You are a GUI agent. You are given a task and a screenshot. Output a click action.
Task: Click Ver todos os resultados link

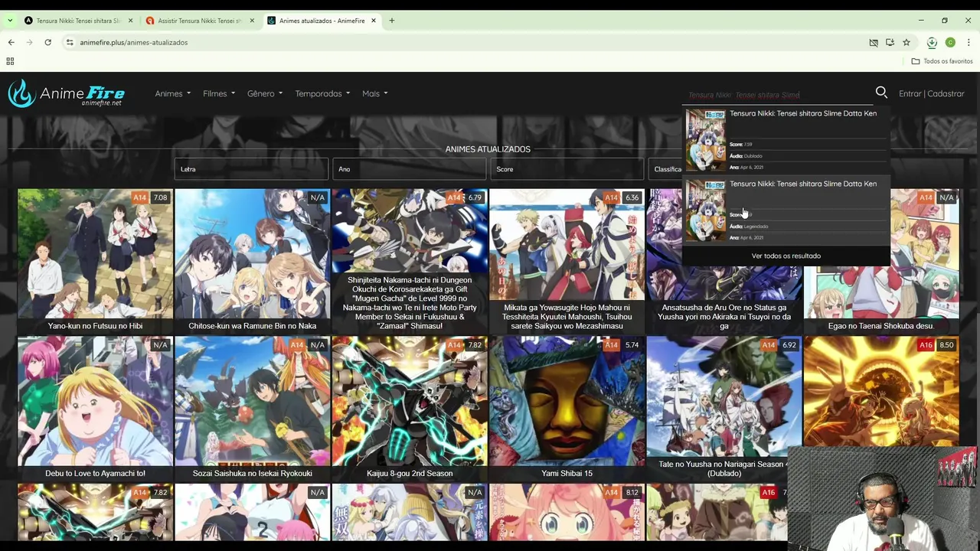(786, 256)
